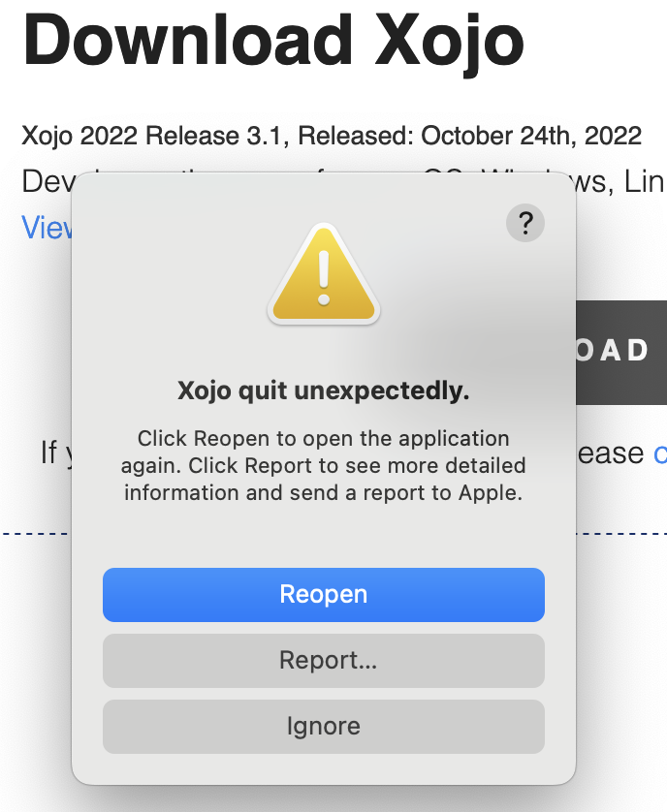This screenshot has width=667, height=812.
Task: Follow the partially hidden blue View link
Action: (47, 228)
